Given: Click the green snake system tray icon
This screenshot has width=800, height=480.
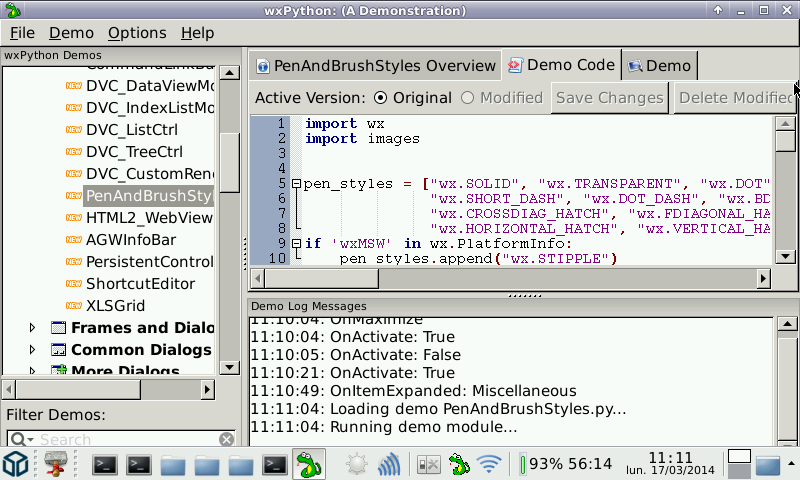Looking at the screenshot, I should coord(459,464).
